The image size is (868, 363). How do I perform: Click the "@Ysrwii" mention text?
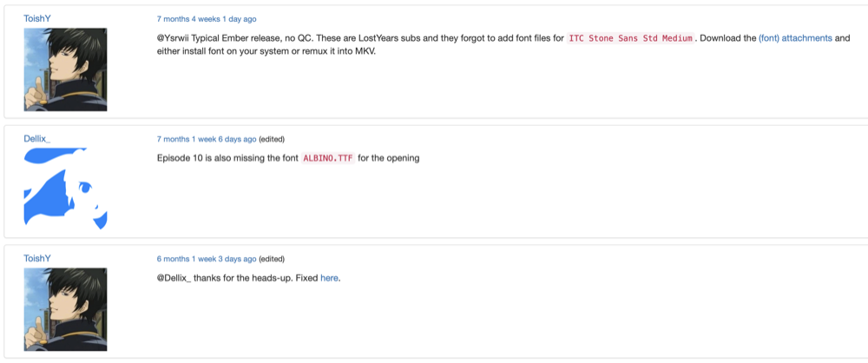point(172,38)
